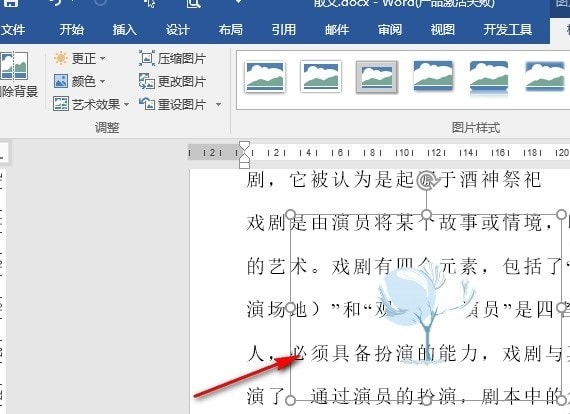The height and width of the screenshot is (414, 570).
Task: Click the rotation handle above the picture
Action: point(426,181)
